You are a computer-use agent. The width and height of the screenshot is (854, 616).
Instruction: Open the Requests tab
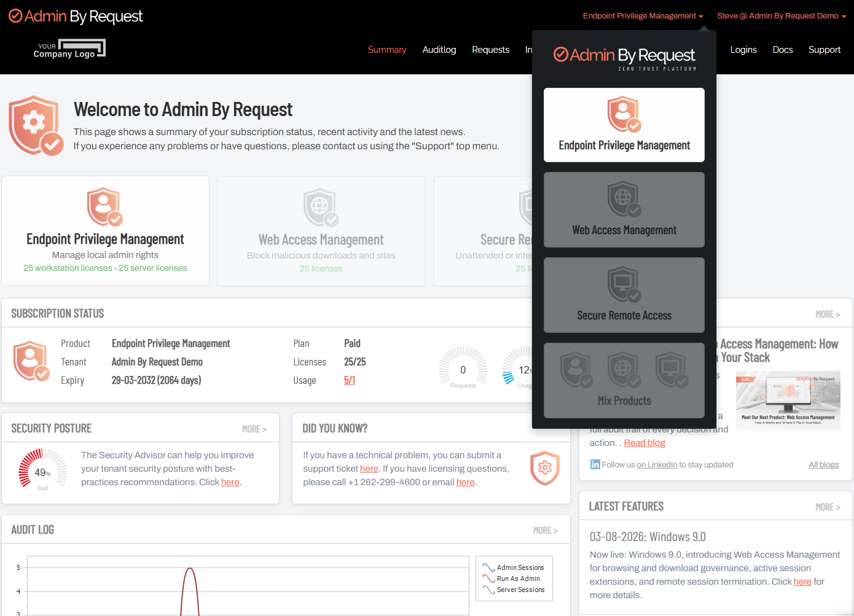pyautogui.click(x=490, y=50)
